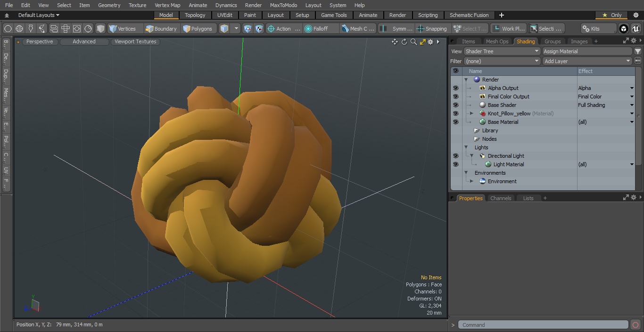Open the MaxToModo menu
The width and height of the screenshot is (644, 332).
[283, 5]
